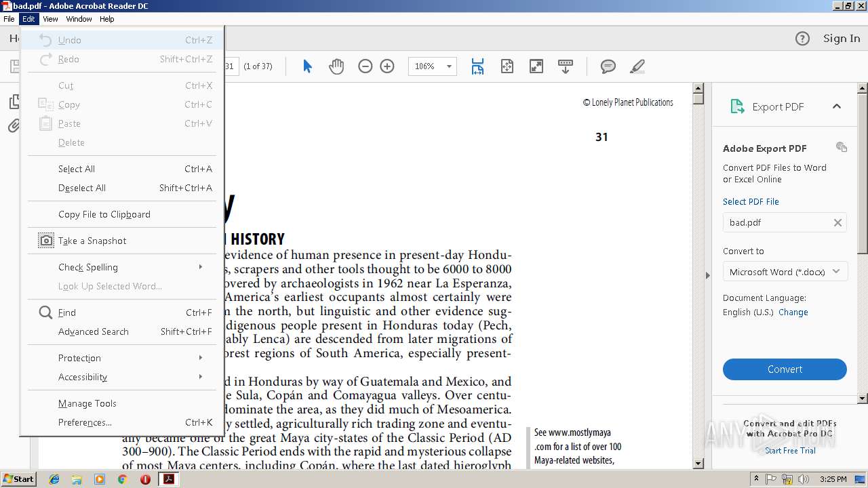
Task: Click the right panel scroll-down arrow
Action: [x=863, y=399]
